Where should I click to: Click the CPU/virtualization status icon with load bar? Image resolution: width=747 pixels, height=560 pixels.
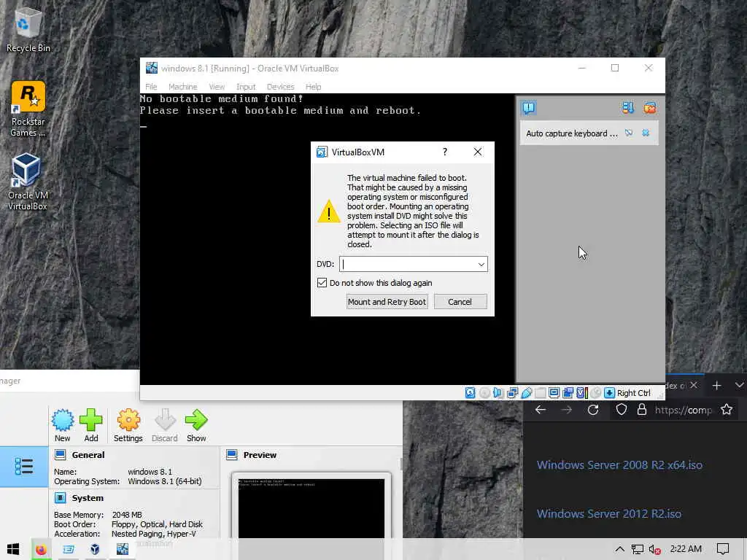(x=581, y=393)
